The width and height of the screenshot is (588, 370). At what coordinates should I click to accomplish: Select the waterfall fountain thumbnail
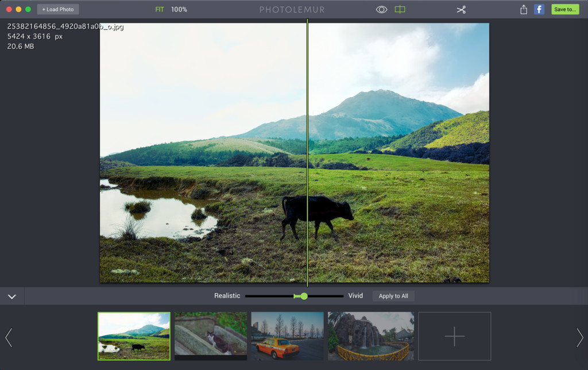(x=370, y=336)
